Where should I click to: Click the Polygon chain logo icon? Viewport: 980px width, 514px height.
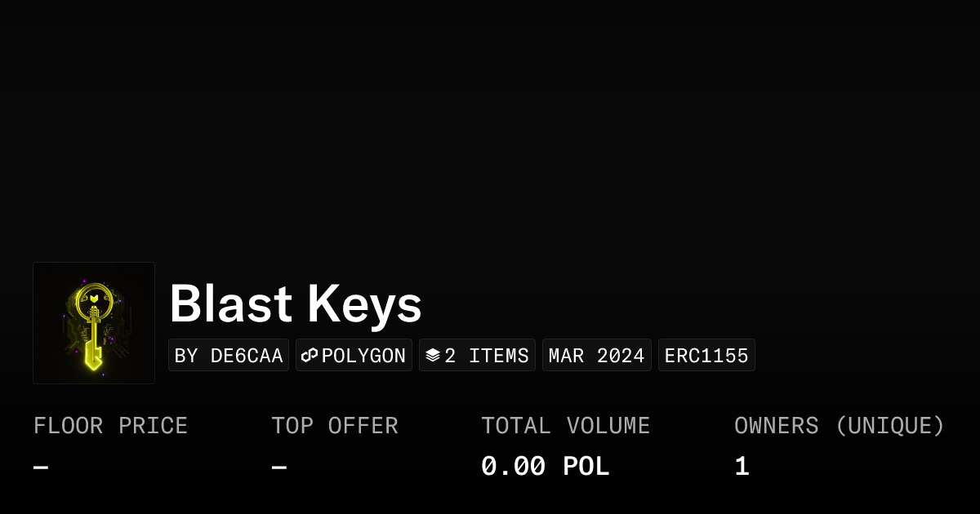coord(310,356)
